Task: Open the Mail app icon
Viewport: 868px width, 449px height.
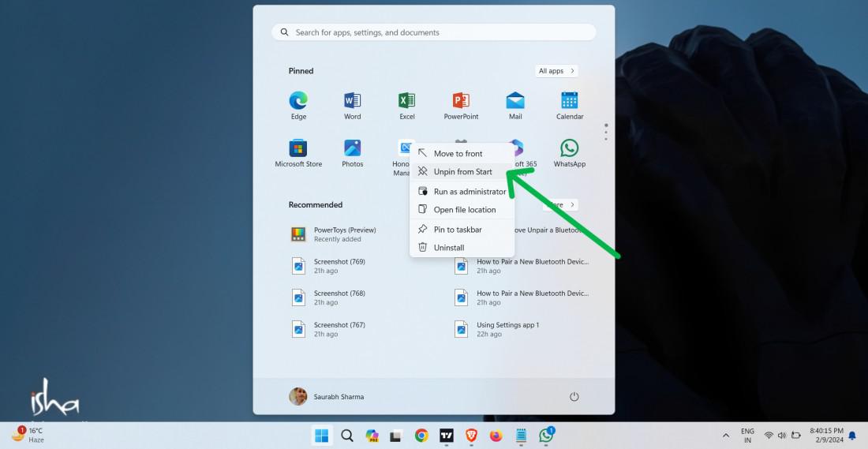Action: click(x=515, y=106)
